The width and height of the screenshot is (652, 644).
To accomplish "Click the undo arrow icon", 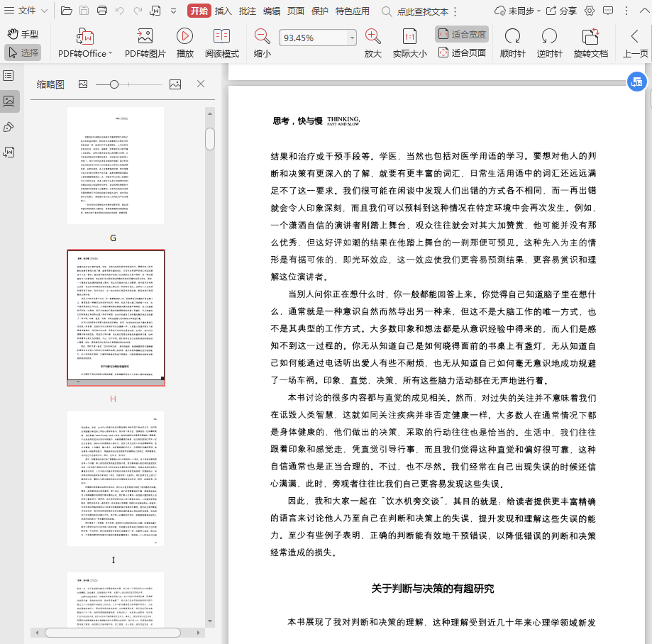I will (x=120, y=11).
